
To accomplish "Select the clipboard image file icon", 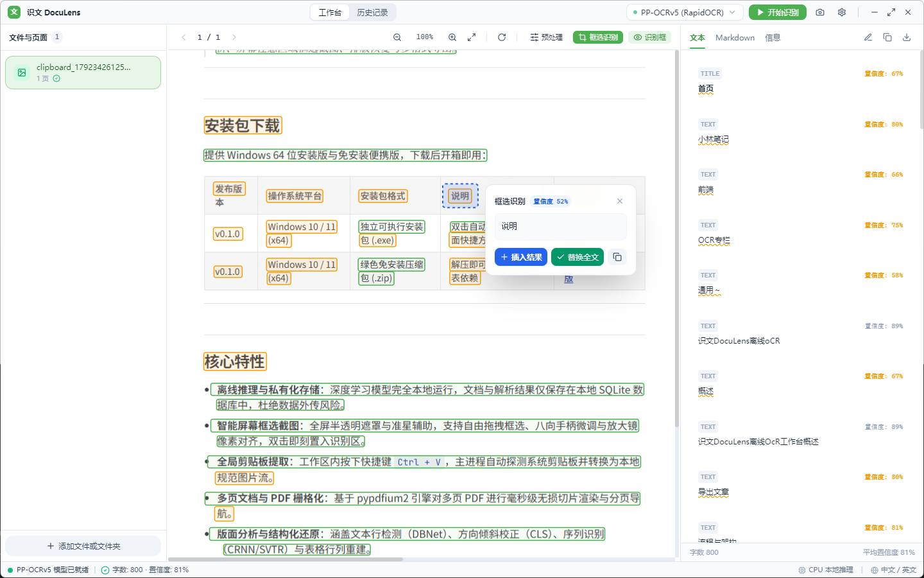I will click(22, 73).
